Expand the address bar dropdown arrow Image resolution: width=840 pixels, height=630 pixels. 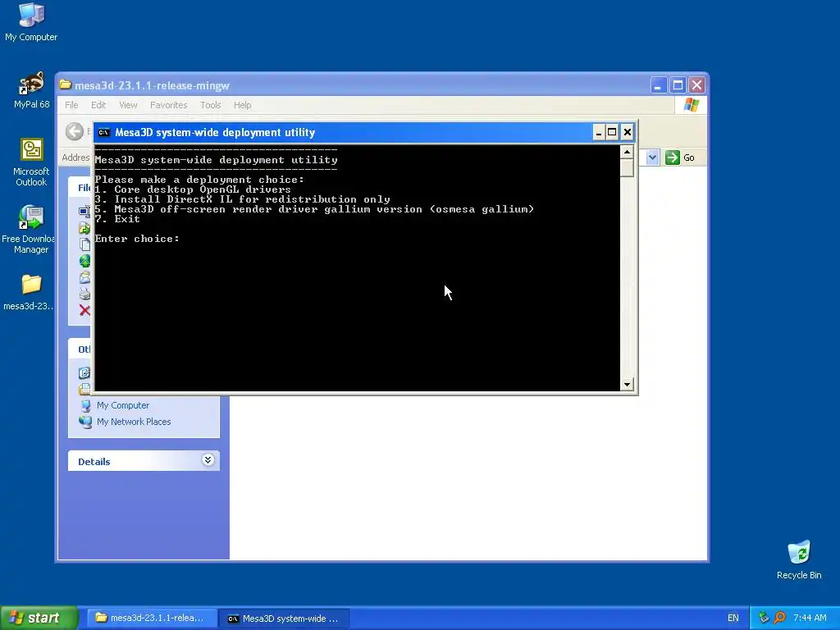[652, 157]
